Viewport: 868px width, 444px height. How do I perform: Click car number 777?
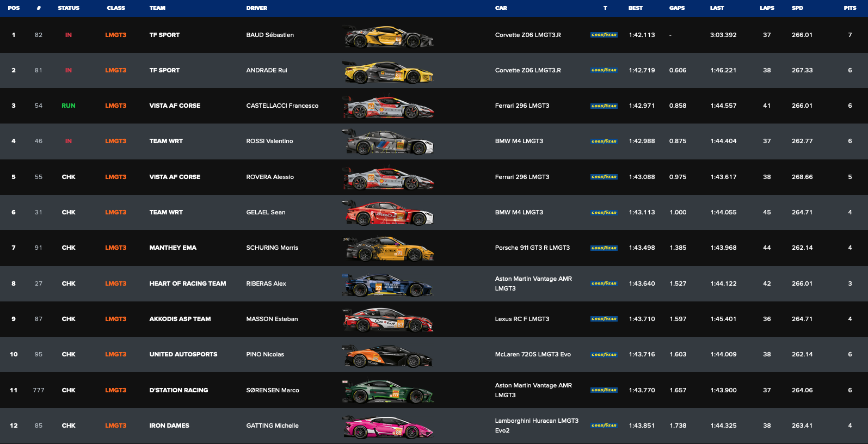(x=39, y=390)
